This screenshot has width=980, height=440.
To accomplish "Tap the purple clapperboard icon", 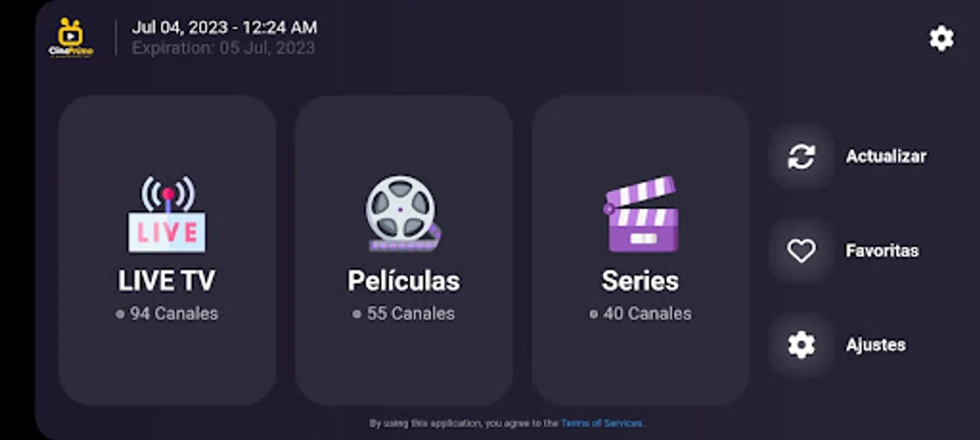I will [x=641, y=214].
